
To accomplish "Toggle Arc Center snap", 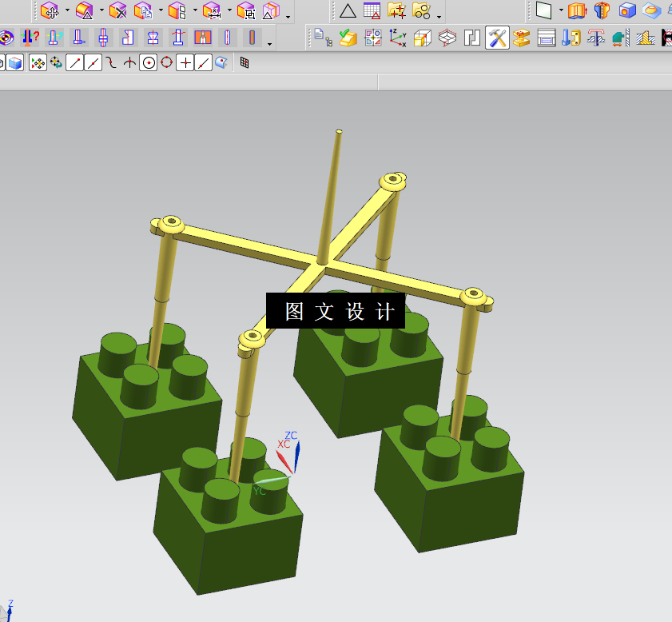I will (x=149, y=63).
